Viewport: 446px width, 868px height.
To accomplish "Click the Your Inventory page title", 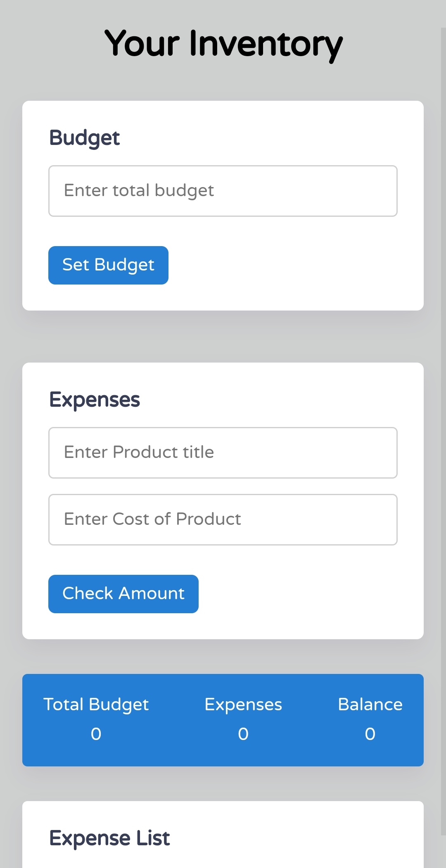I will pyautogui.click(x=223, y=43).
